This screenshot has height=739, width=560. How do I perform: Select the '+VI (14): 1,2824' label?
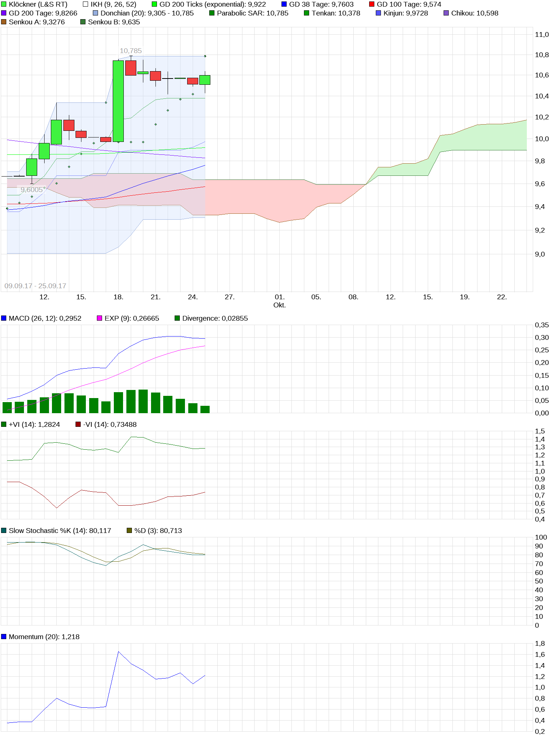click(x=34, y=425)
